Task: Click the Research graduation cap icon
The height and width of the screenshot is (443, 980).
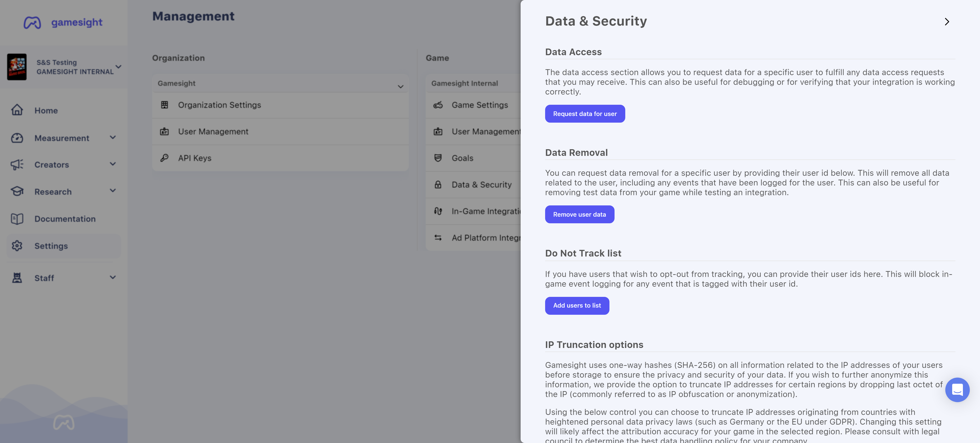Action: click(x=17, y=191)
